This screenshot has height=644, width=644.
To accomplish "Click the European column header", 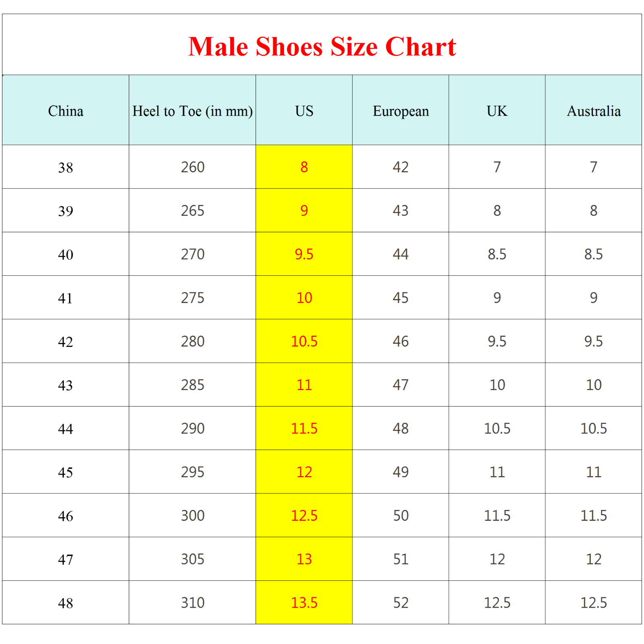I will point(400,110).
